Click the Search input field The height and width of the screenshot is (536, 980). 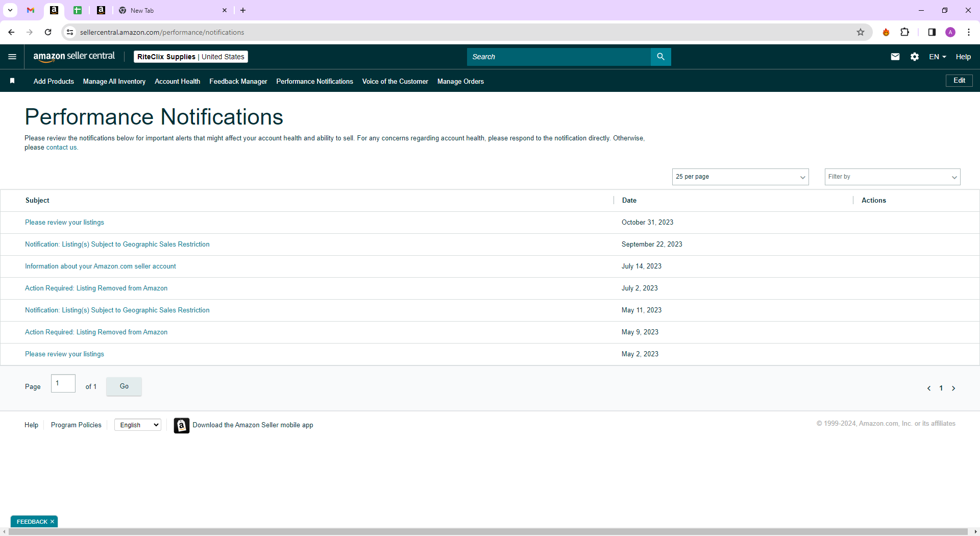point(559,57)
